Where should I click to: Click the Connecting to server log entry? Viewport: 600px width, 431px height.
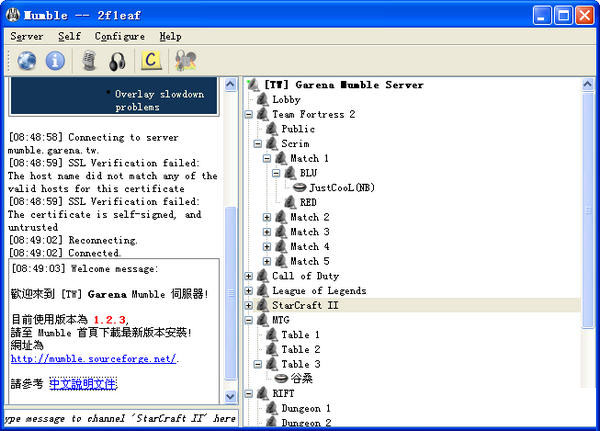point(93,144)
